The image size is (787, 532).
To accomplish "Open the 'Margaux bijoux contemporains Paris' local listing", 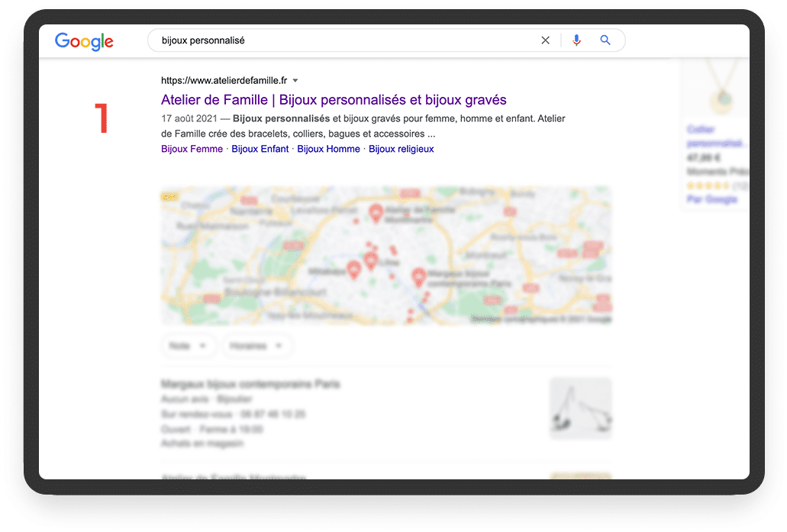I will (250, 385).
